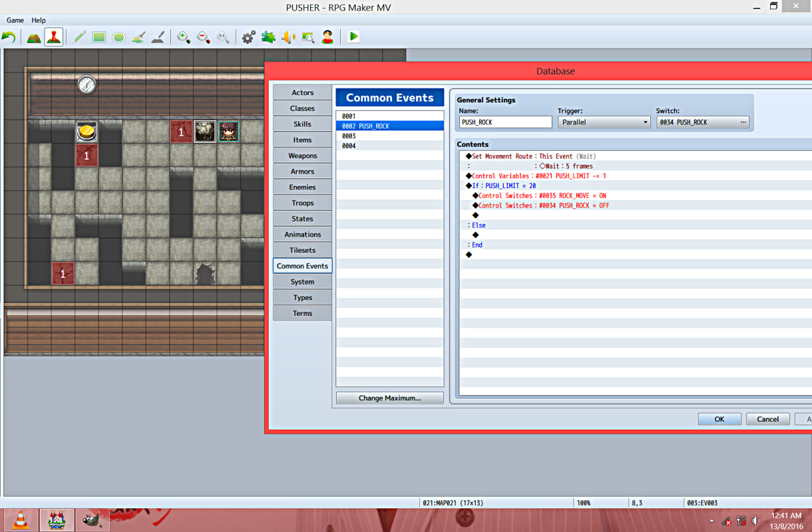Select common event 0003
The image size is (812, 532).
point(389,136)
